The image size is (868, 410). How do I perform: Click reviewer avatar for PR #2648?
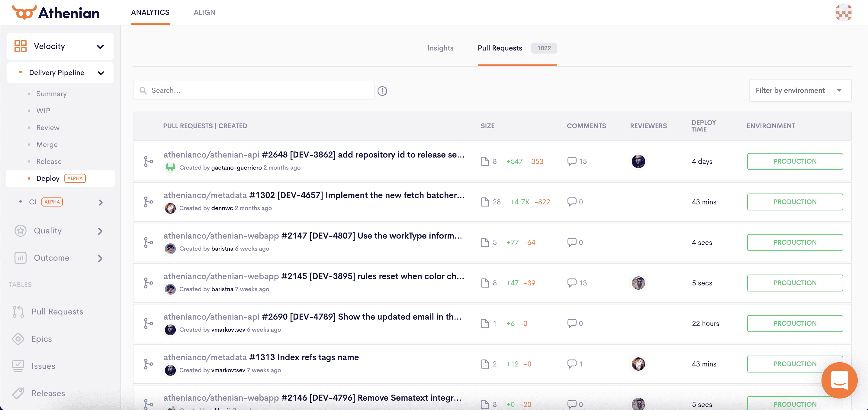638,161
